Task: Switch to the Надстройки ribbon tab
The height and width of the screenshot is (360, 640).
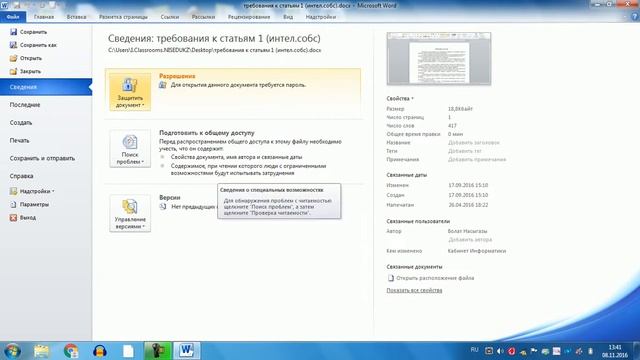Action: pos(321,17)
